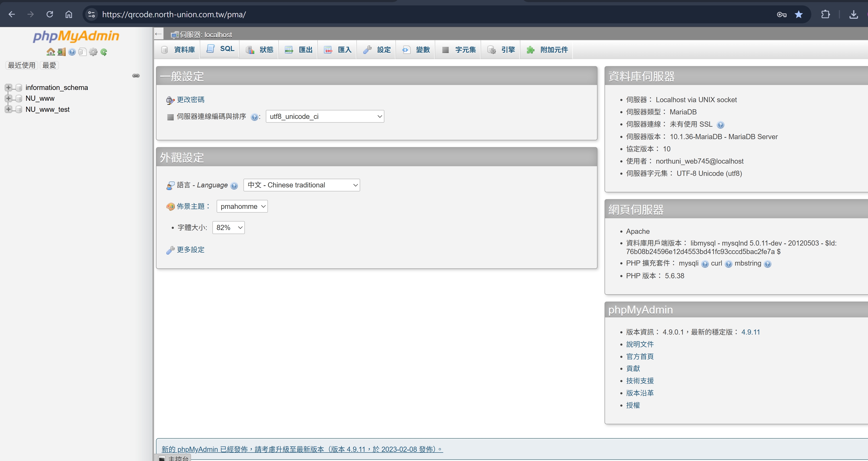Viewport: 868px width, 461px height.
Task: Open the 引擎 engines tab
Action: click(501, 50)
